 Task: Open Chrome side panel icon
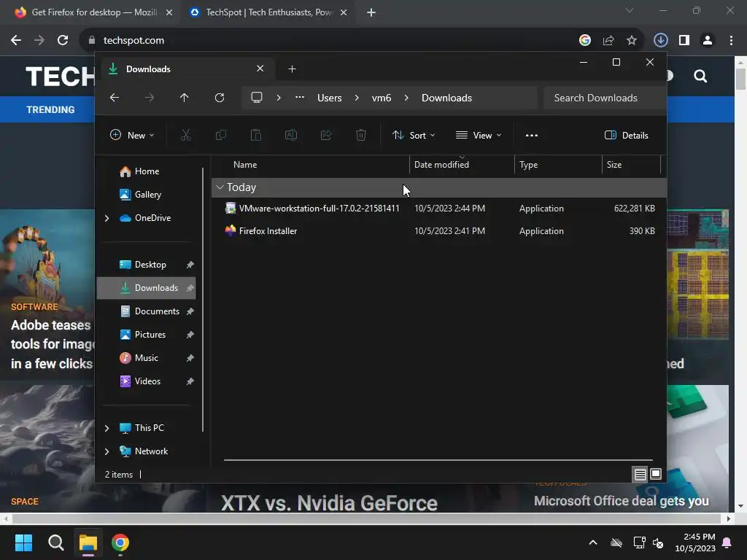coord(684,40)
